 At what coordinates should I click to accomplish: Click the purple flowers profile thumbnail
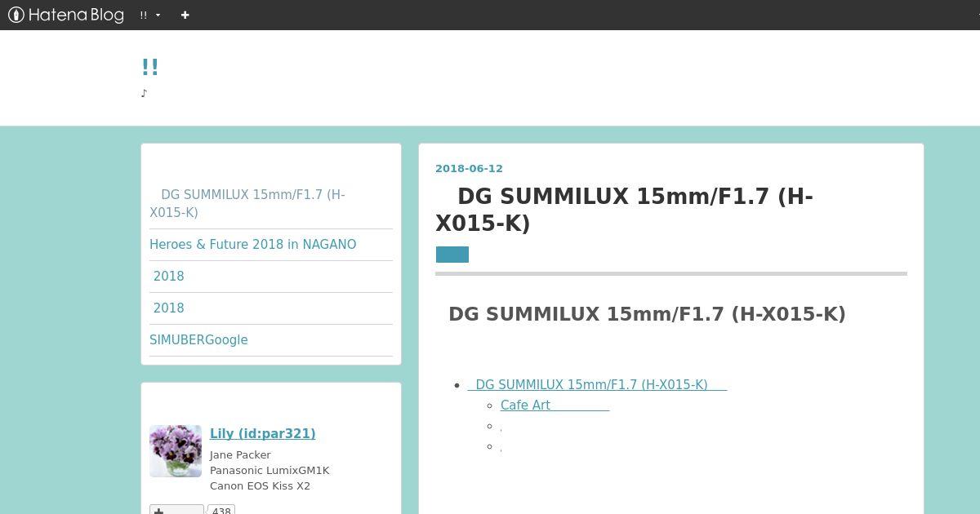click(x=176, y=451)
